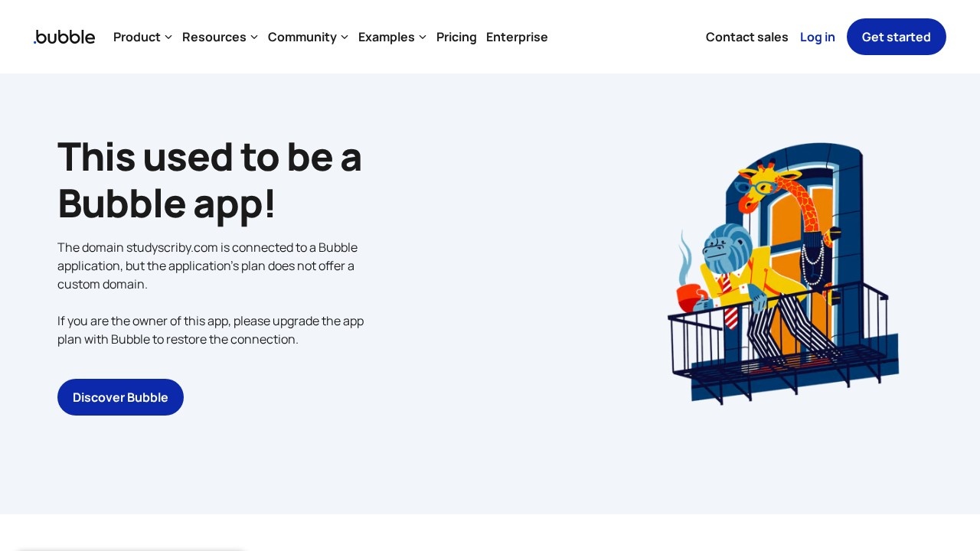Expand the Community menu

coord(309,37)
